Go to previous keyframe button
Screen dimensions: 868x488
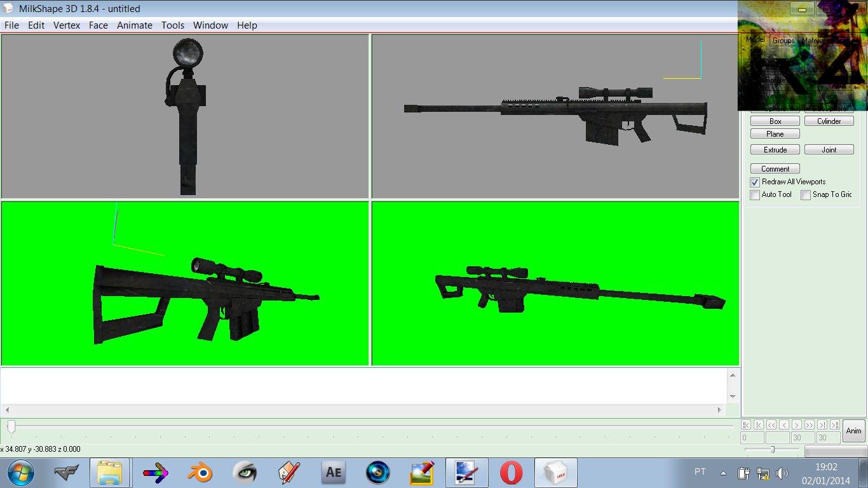coord(759,424)
